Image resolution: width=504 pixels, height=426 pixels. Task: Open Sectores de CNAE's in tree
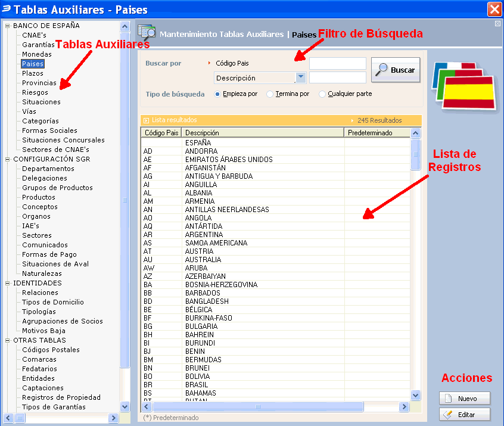55,150
